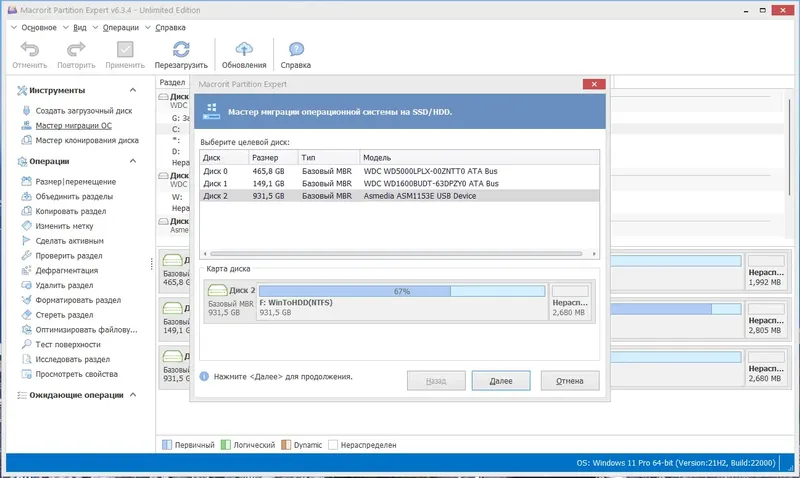The height and width of the screenshot is (478, 800).
Task: Select Диск 1 row in target list
Action: (399, 184)
